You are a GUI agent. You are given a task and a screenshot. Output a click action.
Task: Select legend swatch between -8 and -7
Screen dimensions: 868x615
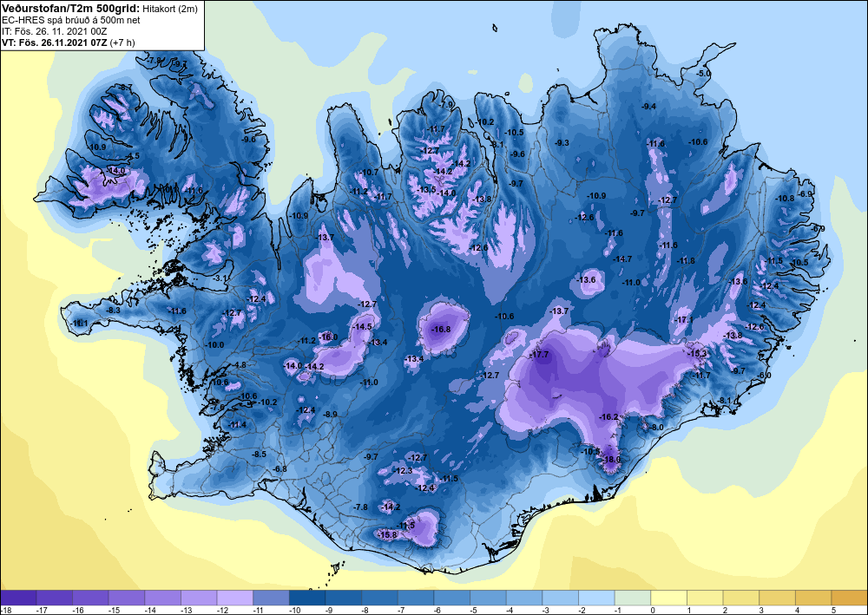click(380, 598)
